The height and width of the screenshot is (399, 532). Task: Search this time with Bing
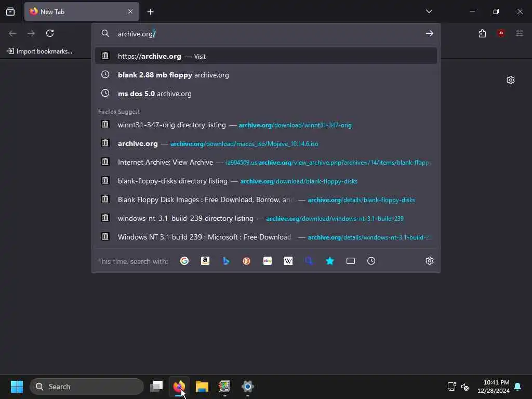[226, 261]
